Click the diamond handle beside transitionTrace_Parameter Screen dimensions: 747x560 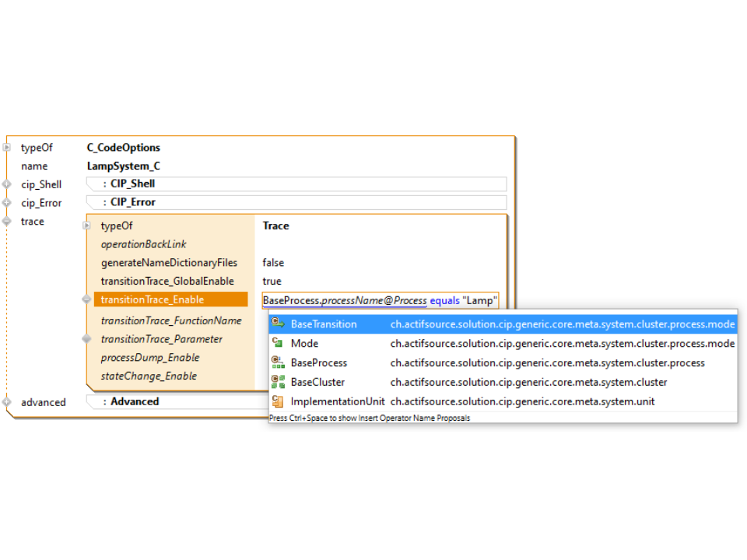86,339
